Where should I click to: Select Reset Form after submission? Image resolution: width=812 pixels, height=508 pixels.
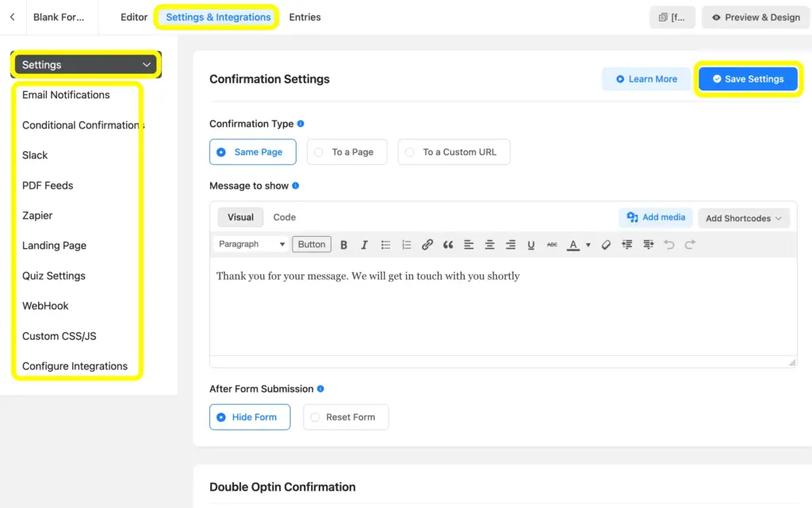point(346,417)
